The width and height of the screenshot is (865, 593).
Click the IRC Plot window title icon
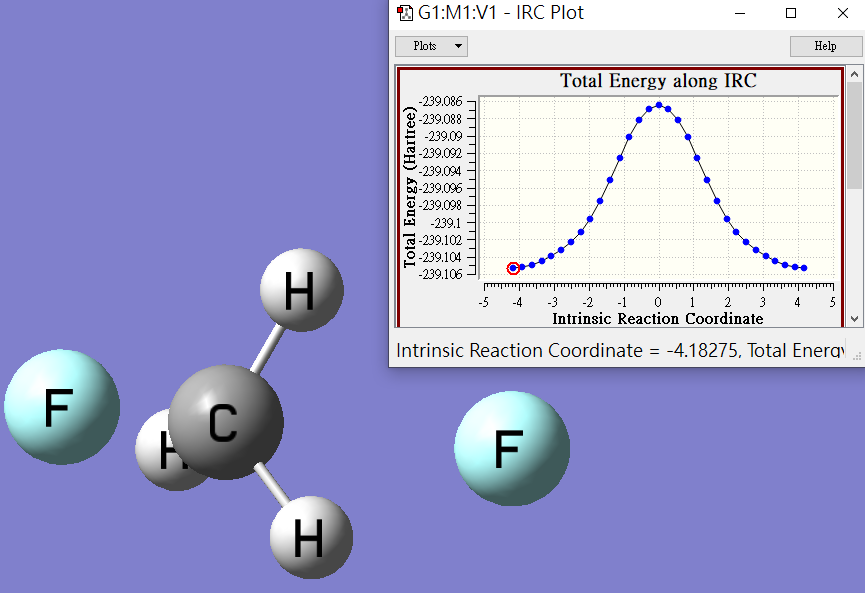405,13
